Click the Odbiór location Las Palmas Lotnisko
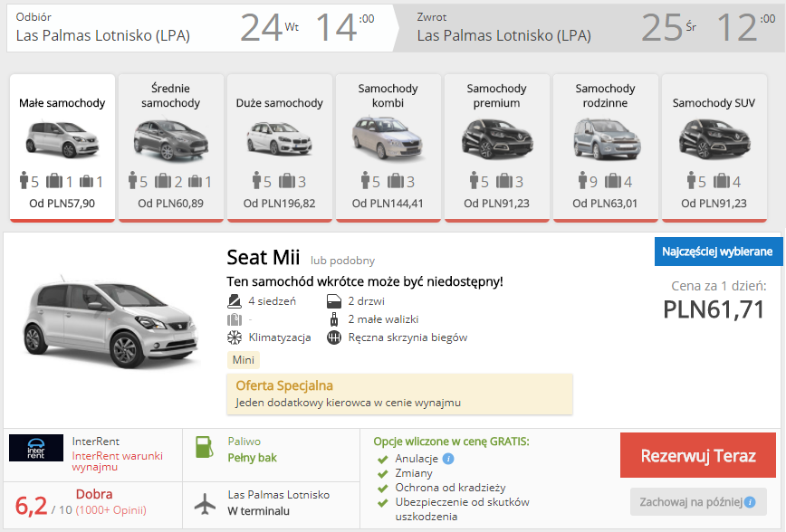Image resolution: width=786 pixels, height=532 pixels. click(102, 35)
